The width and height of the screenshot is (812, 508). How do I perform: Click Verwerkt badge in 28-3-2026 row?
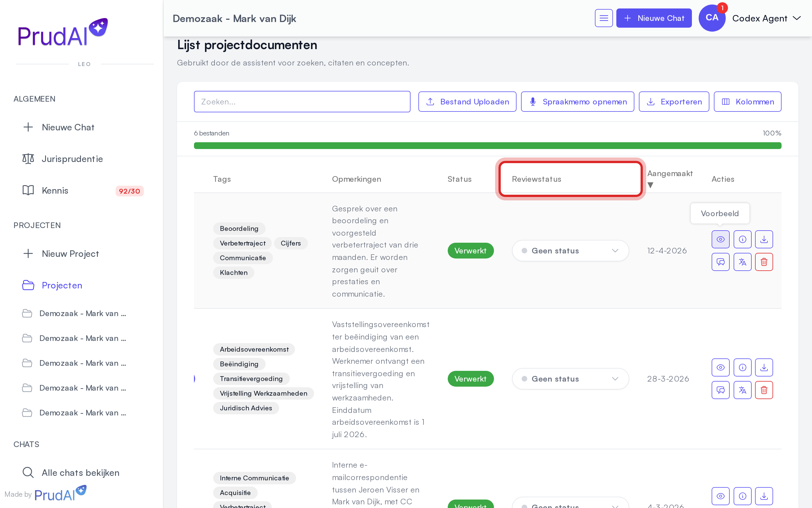[470, 379]
